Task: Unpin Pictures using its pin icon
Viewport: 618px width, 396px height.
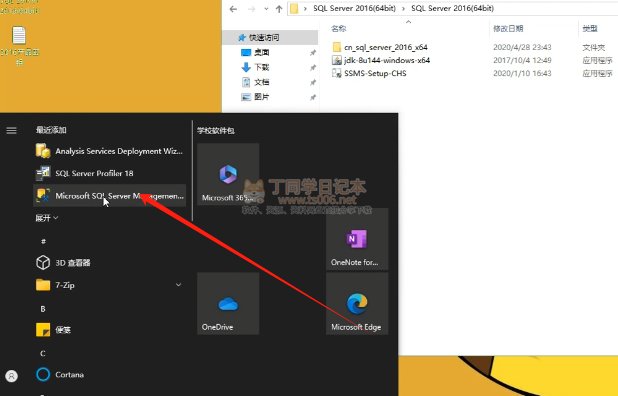Action: pos(313,97)
